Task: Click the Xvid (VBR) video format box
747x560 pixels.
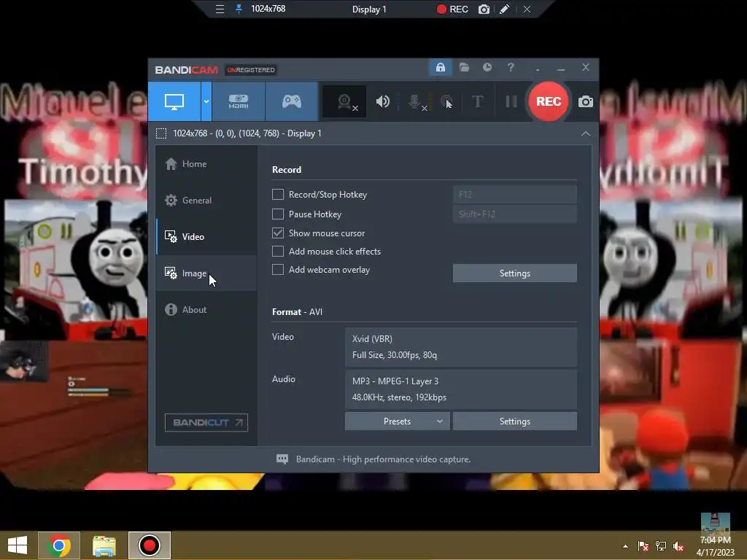Action: point(461,346)
